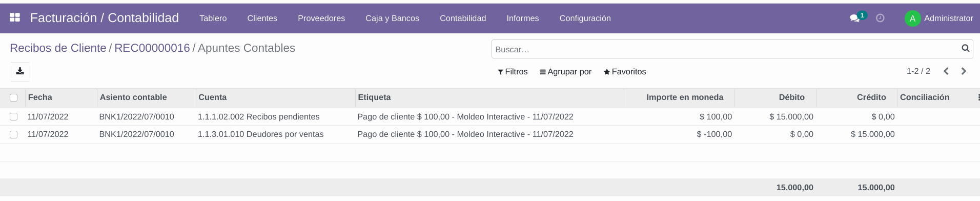Click the Buscar search field
Image resolution: width=980 pixels, height=201 pixels.
[725, 49]
